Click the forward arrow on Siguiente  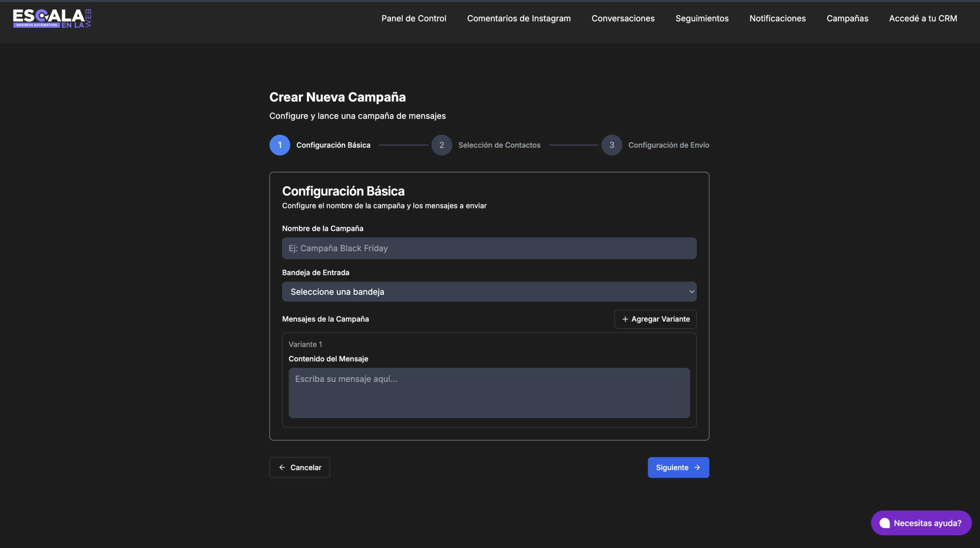tap(697, 468)
